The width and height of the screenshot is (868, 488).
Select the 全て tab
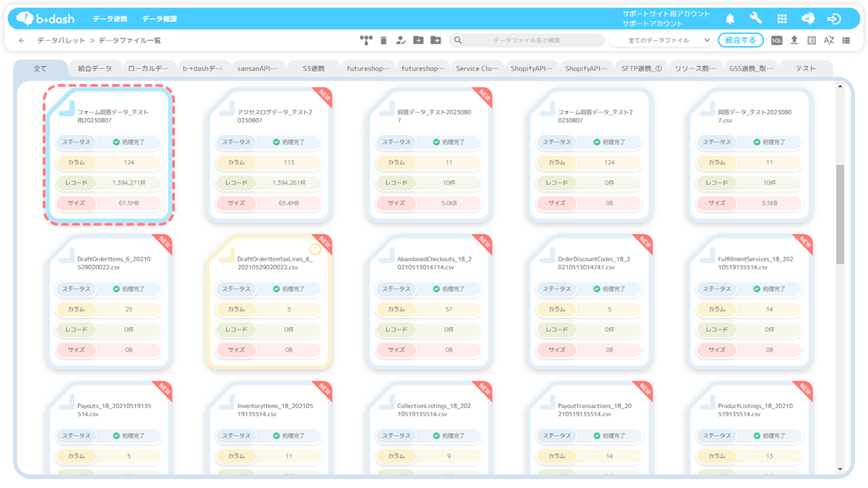tap(40, 68)
